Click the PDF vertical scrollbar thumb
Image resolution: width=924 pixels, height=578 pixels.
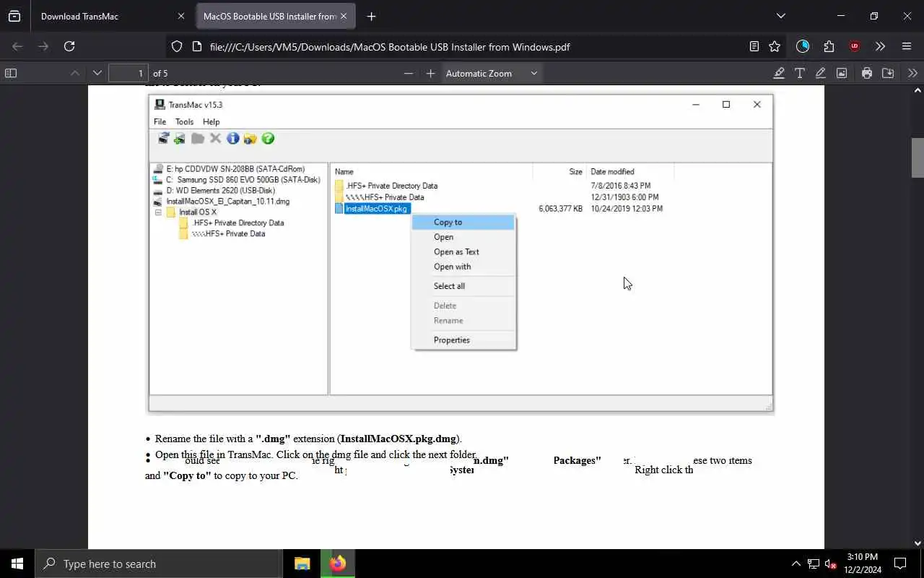[918, 157]
